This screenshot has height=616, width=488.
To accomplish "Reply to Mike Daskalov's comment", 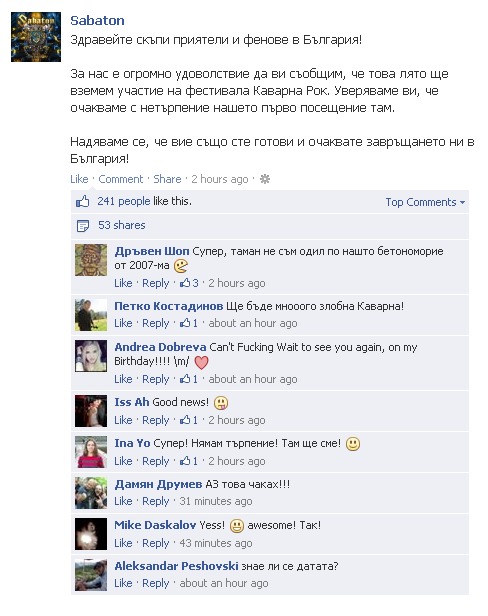I will (x=156, y=543).
